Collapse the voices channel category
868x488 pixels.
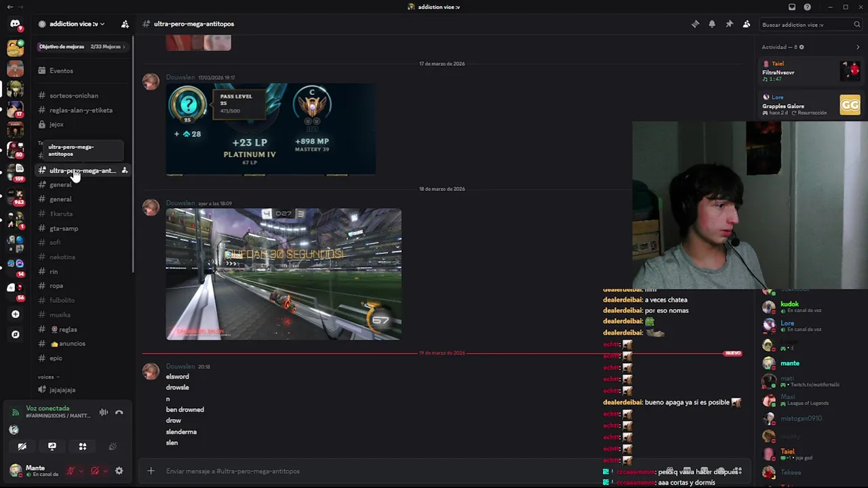coord(48,377)
